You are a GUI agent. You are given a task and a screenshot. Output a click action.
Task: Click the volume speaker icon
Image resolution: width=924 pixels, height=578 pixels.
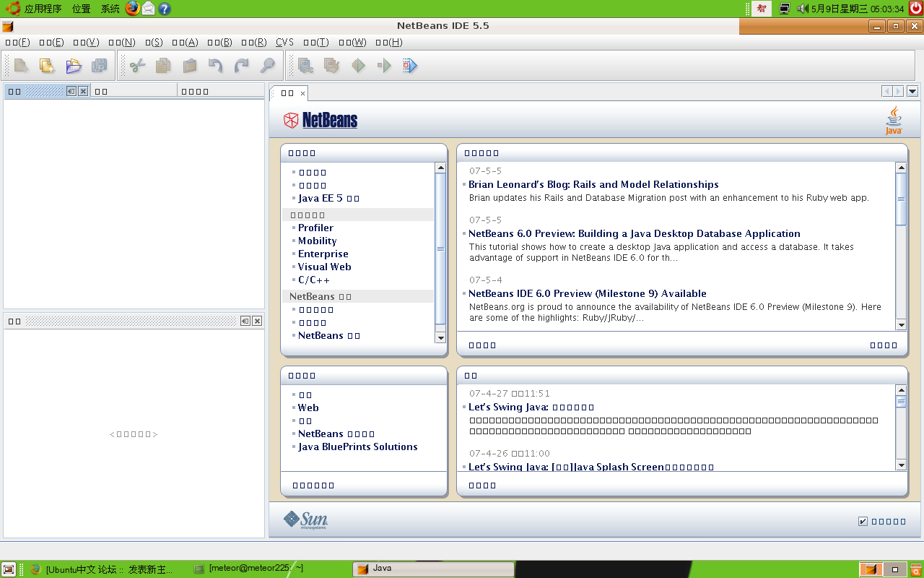pyautogui.click(x=803, y=9)
